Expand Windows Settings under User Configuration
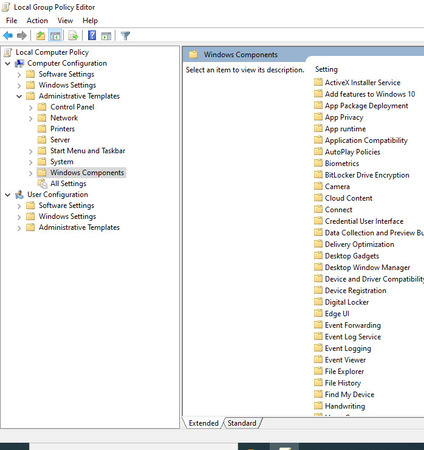This screenshot has height=450, width=424. pyautogui.click(x=19, y=217)
